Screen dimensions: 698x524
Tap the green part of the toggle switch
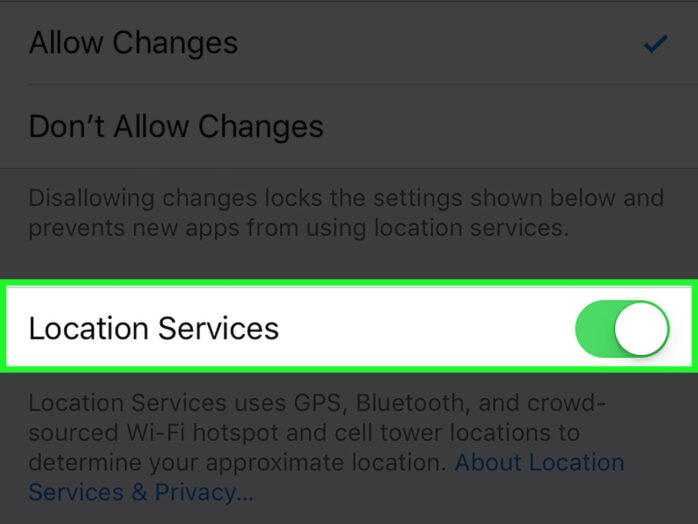594,329
